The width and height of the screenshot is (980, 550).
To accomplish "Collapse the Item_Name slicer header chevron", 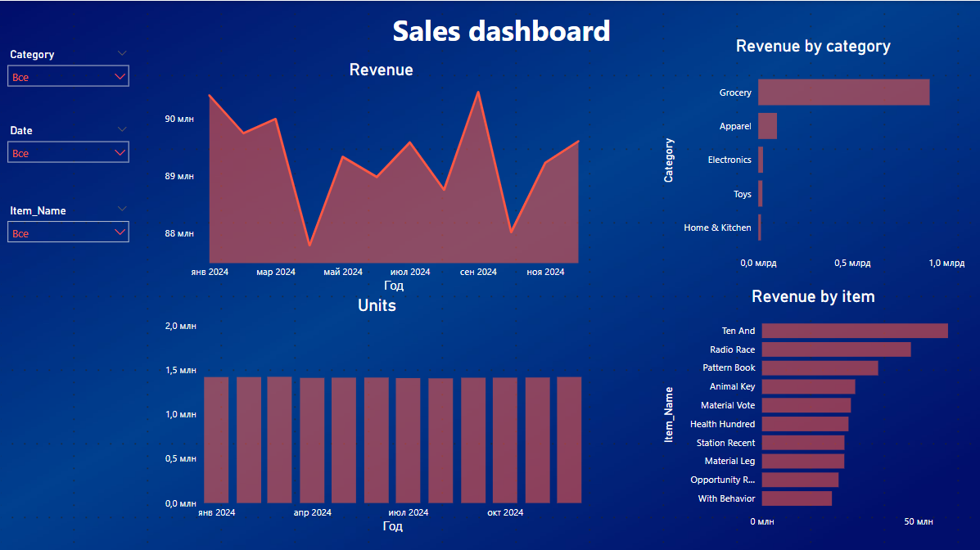I will (x=122, y=209).
